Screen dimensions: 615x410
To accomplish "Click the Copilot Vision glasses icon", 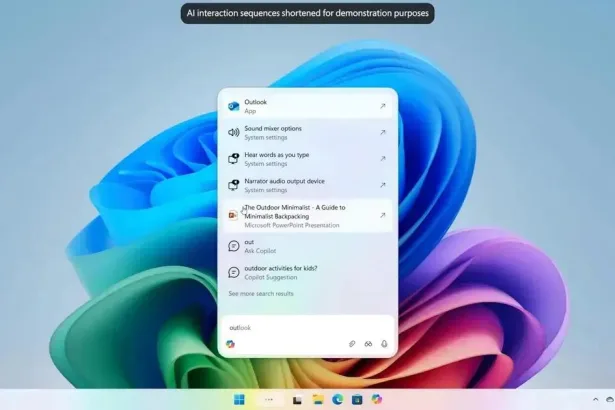I will [368, 344].
